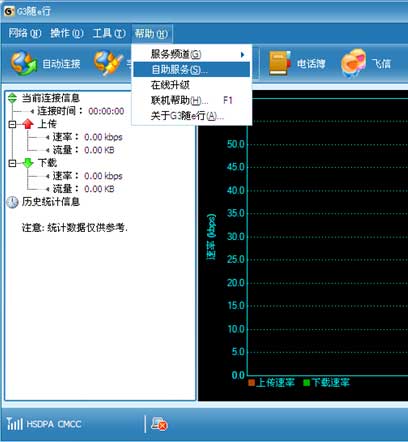
Task: Click the orange 上传速率 legend swatch
Action: coord(251,382)
